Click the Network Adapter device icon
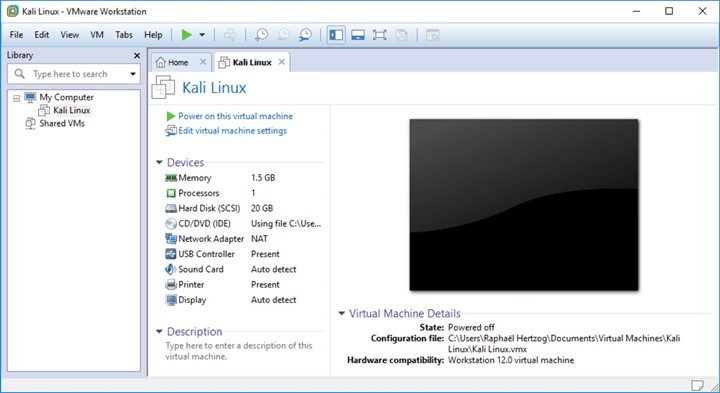The image size is (720, 393). pyautogui.click(x=171, y=239)
